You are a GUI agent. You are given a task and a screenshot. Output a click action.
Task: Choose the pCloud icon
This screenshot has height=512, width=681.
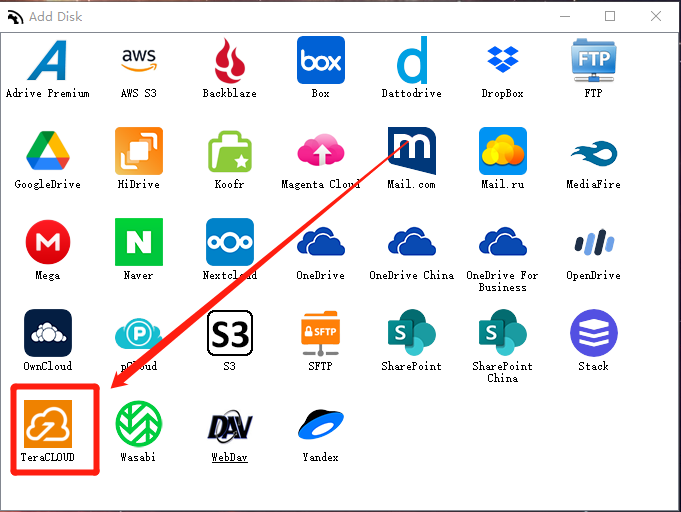coord(139,334)
